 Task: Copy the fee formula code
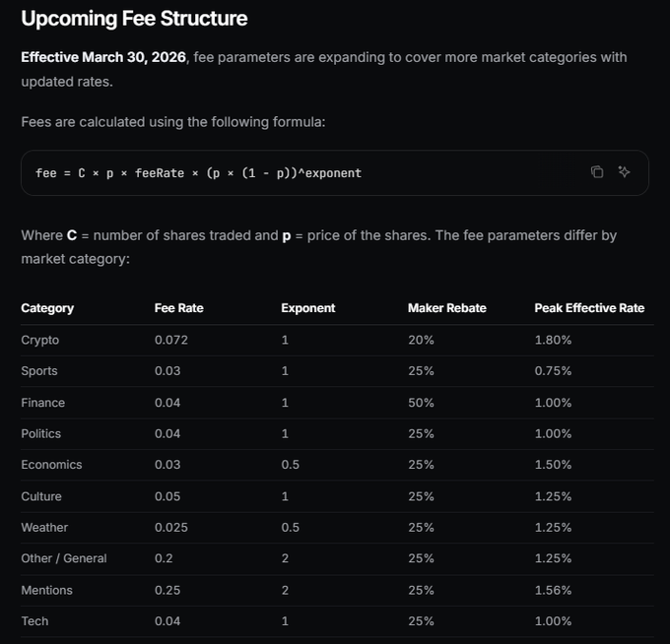coord(597,172)
